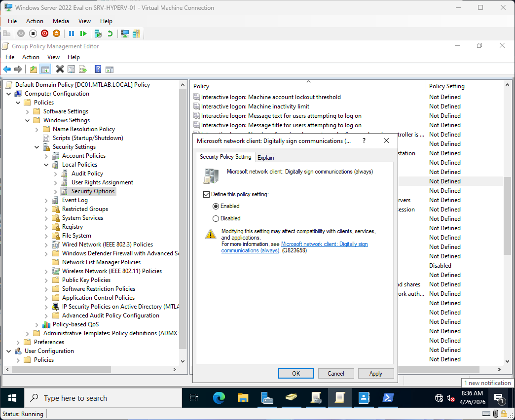Select Restricted Groups in the tree

click(85, 209)
